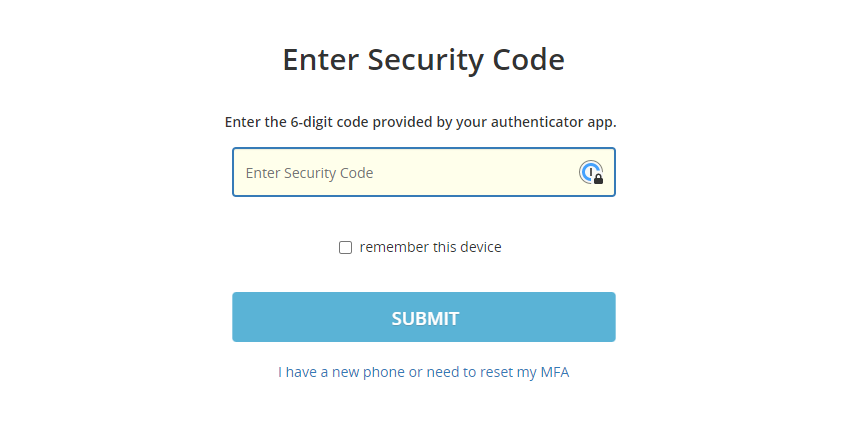
Task: Tick the remember this device checkbox
Action: pyautogui.click(x=345, y=247)
